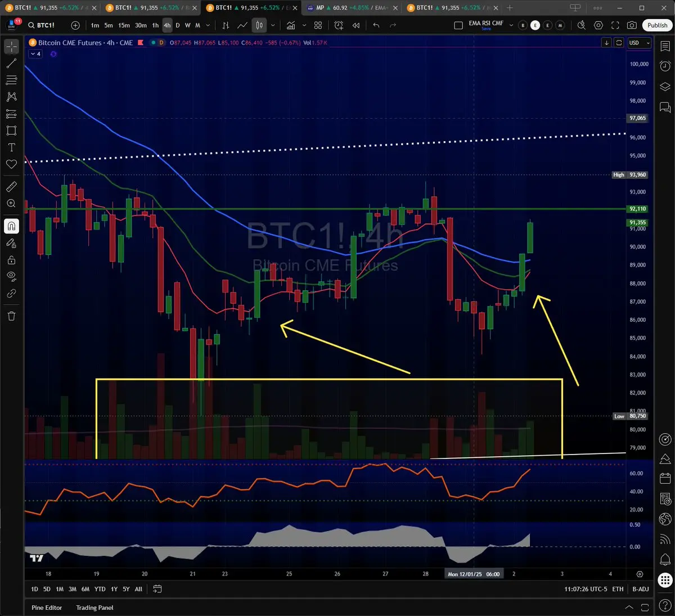Switch to 15m timeframe
The height and width of the screenshot is (616, 675).
point(124,25)
